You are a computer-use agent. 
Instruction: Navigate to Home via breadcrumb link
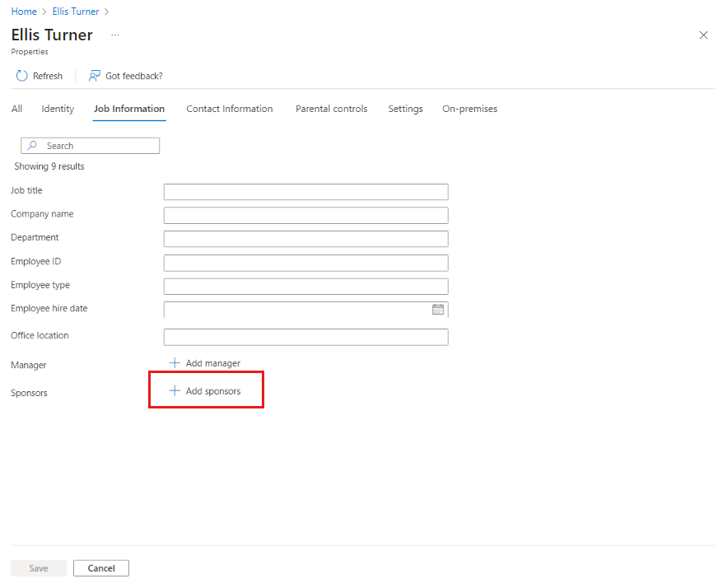23,11
